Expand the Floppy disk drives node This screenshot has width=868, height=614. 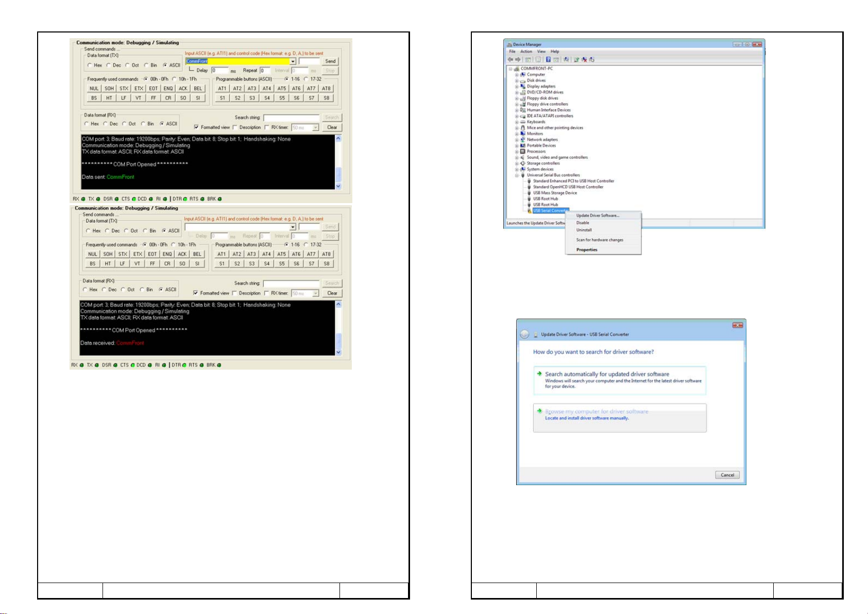pos(517,98)
